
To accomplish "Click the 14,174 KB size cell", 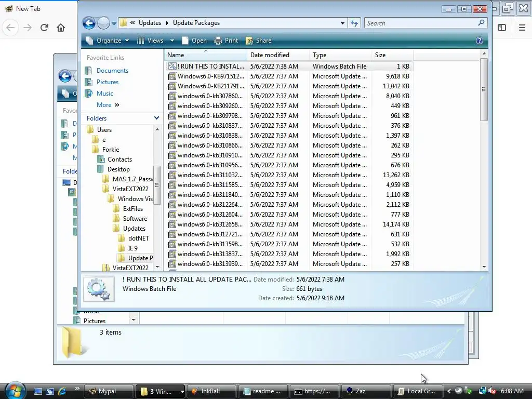I will pos(396,224).
